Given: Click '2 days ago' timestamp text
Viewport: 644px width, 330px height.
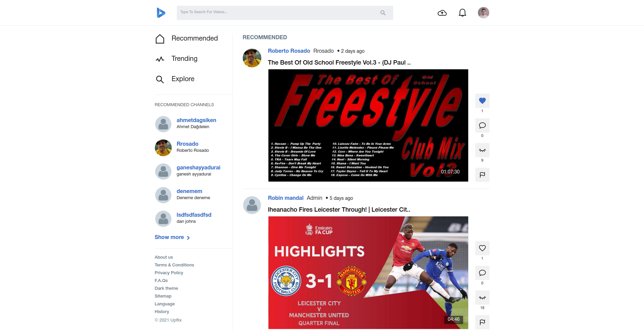Looking at the screenshot, I should [353, 51].
